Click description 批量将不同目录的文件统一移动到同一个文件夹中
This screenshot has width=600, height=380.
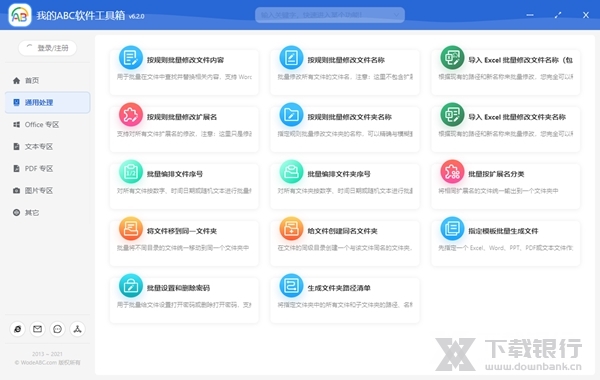pyautogui.click(x=183, y=248)
